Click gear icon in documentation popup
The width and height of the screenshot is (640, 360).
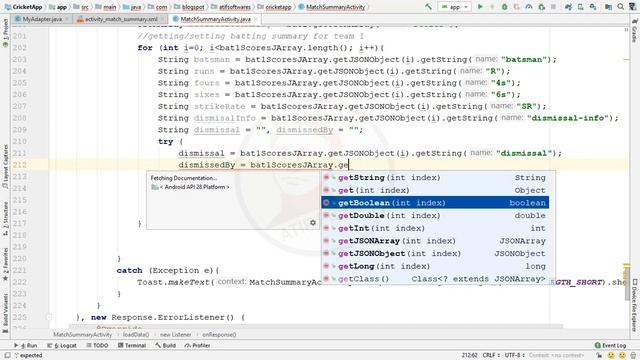tap(313, 222)
